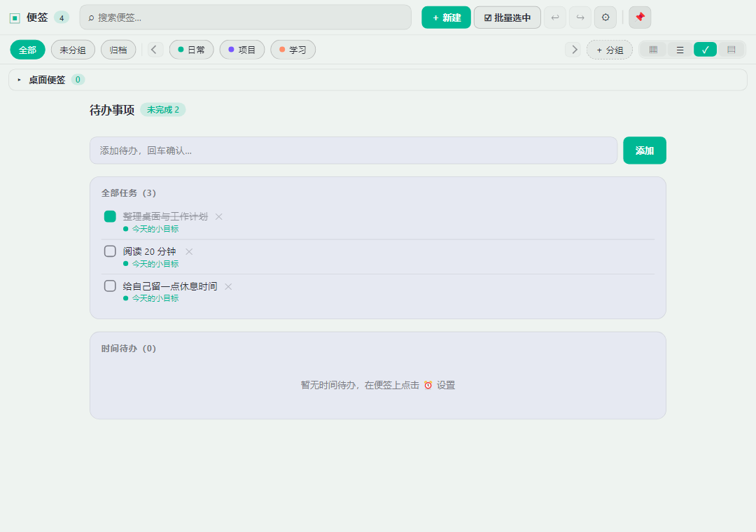Open 今天的小目标 under 给自己留一点休息时间
This screenshot has height=532, width=756.
151,299
